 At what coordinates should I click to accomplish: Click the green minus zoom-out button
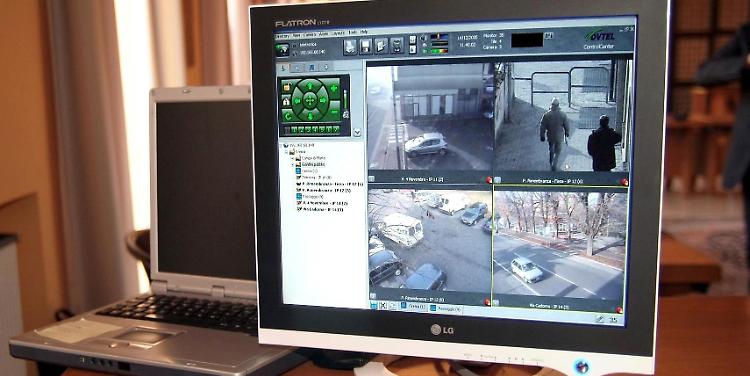pos(334,111)
